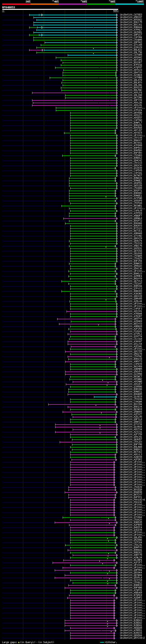Click the red 20% identity legend segment
146x644 pixels.
[16, 4]
